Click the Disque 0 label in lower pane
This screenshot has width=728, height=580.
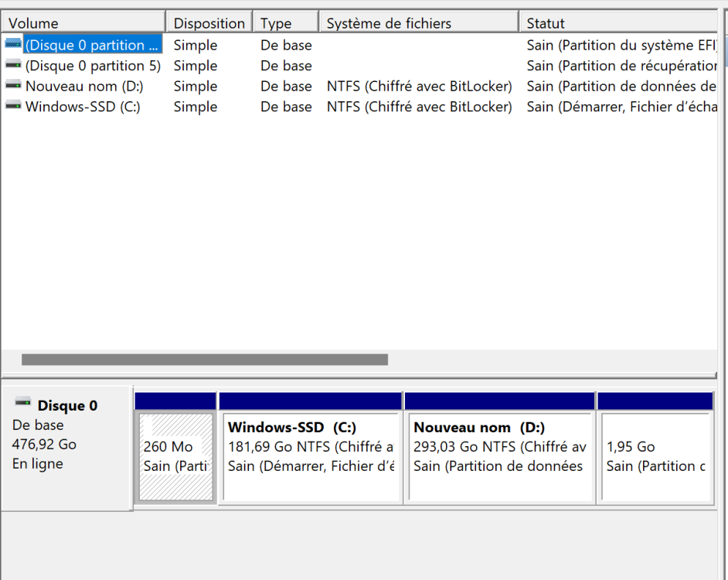(67, 406)
